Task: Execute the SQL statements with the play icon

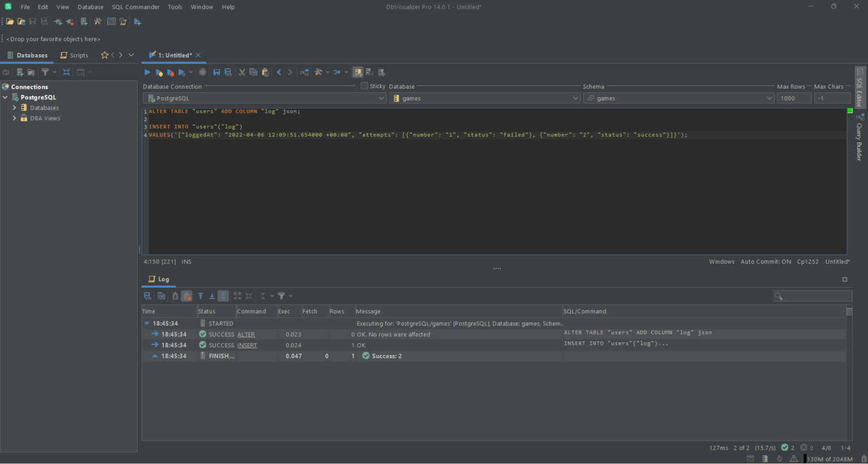Action: (147, 72)
